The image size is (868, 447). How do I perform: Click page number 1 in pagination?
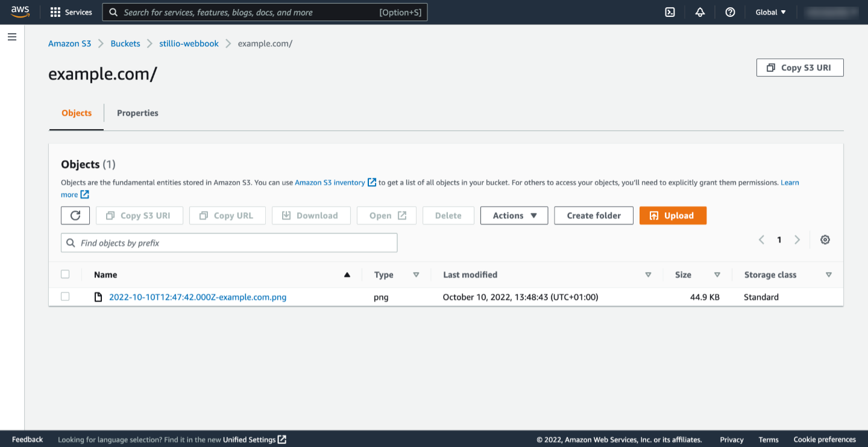click(779, 239)
